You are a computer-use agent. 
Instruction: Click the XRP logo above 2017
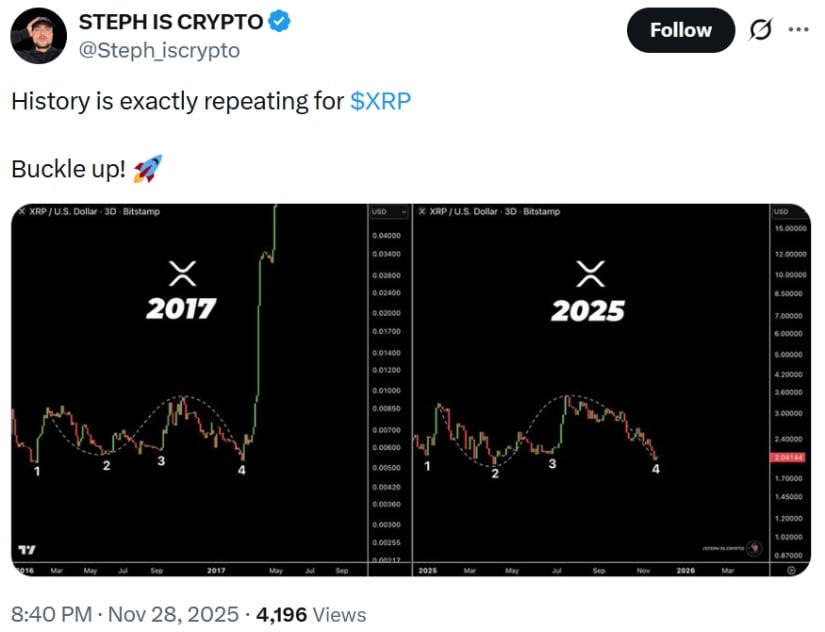pos(183,272)
